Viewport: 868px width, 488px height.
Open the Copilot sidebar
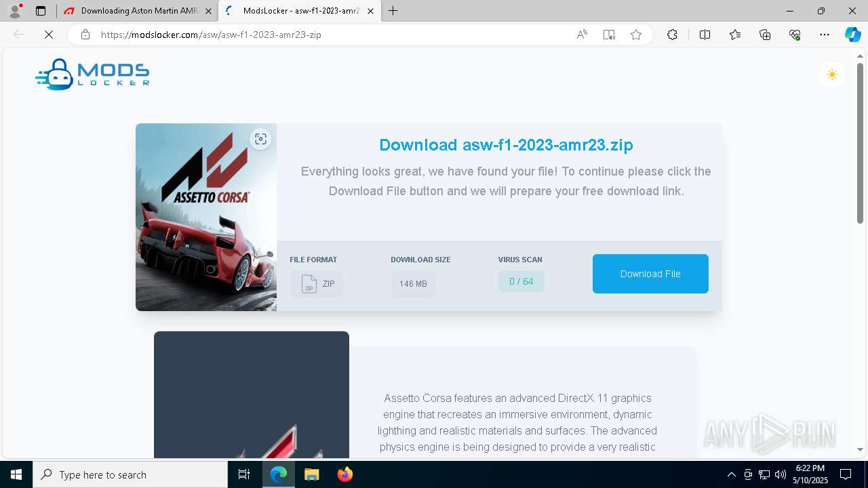852,35
